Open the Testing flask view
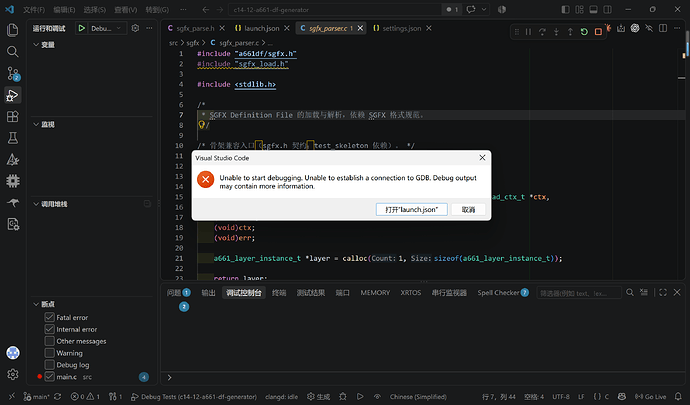 pos(12,138)
